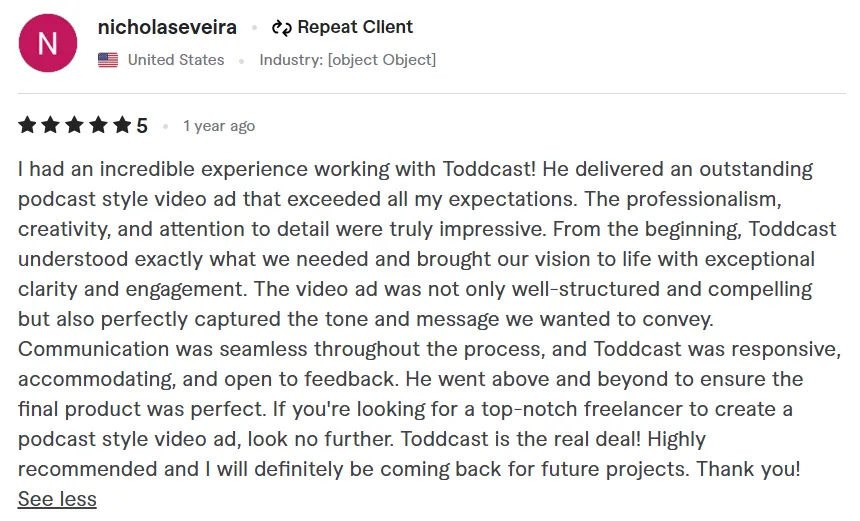Click the first rating star
Viewport: 860px width, 521px height.
(27, 125)
